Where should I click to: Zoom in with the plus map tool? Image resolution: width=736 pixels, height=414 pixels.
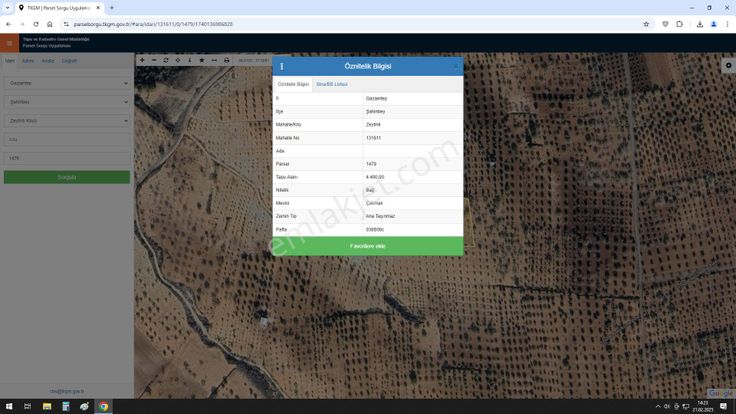click(x=142, y=60)
